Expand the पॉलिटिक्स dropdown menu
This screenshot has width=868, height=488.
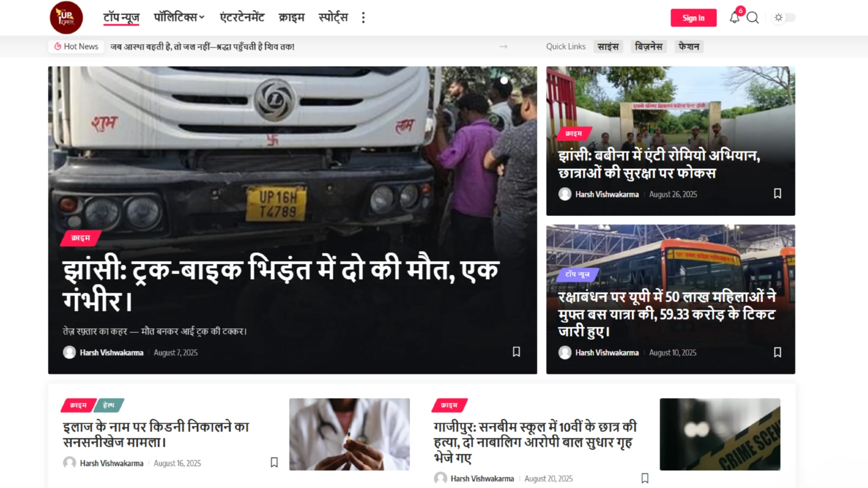(x=179, y=17)
